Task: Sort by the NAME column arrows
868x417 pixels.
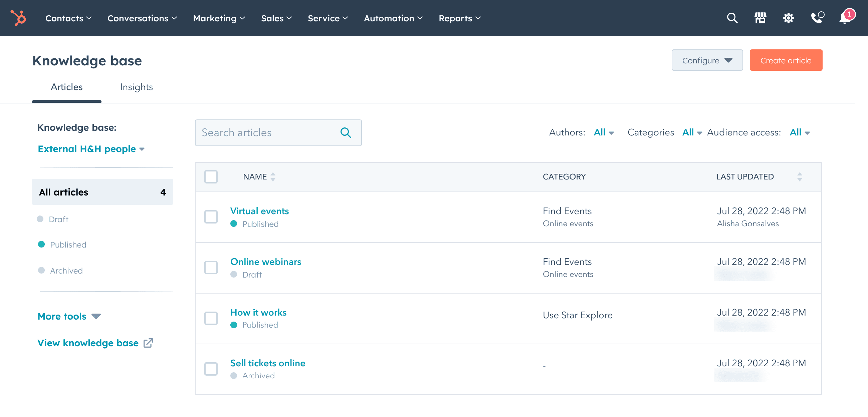Action: pos(273,176)
